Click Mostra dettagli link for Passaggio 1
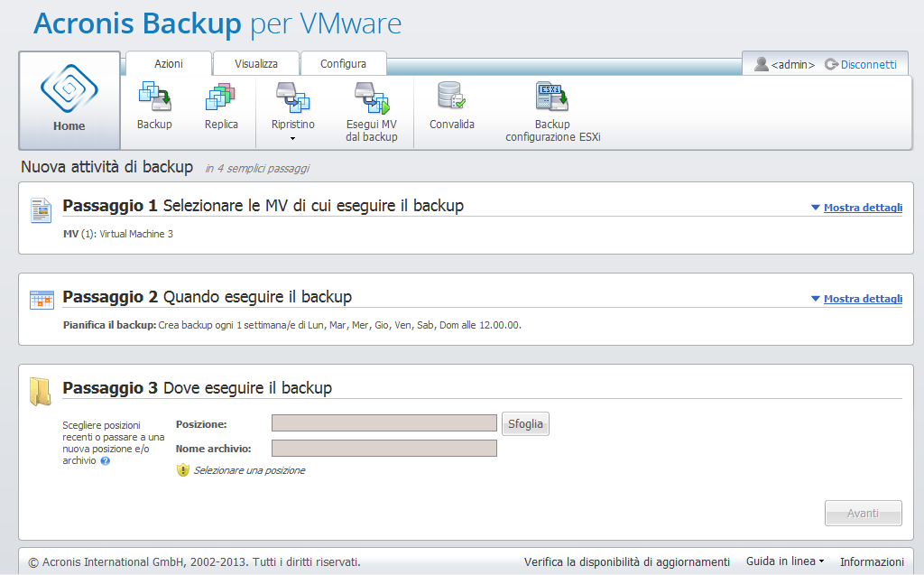 [x=863, y=208]
